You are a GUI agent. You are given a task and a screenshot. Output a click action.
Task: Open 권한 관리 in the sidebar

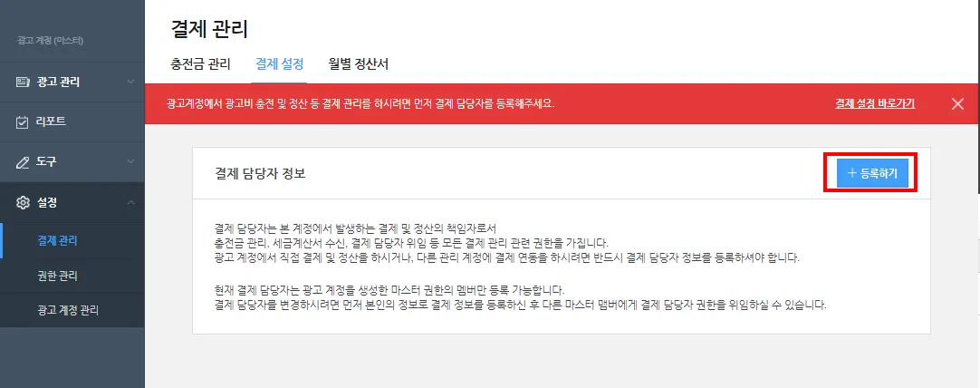[57, 276]
